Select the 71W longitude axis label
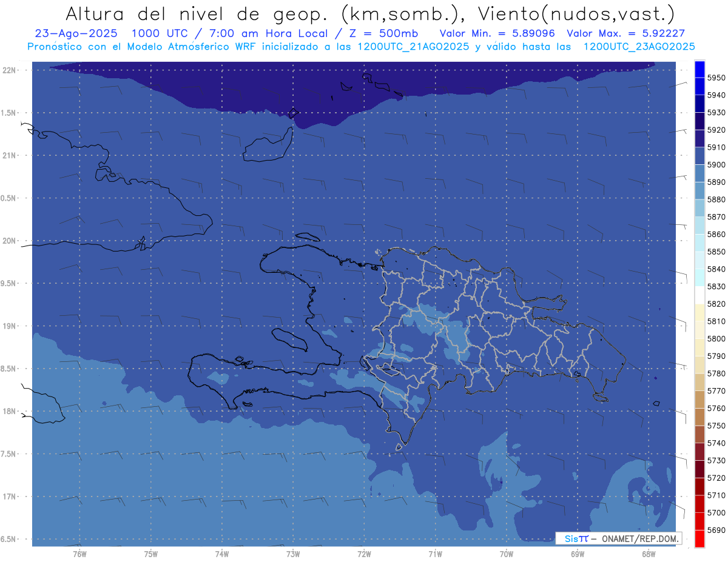728x562 pixels. pos(435,554)
